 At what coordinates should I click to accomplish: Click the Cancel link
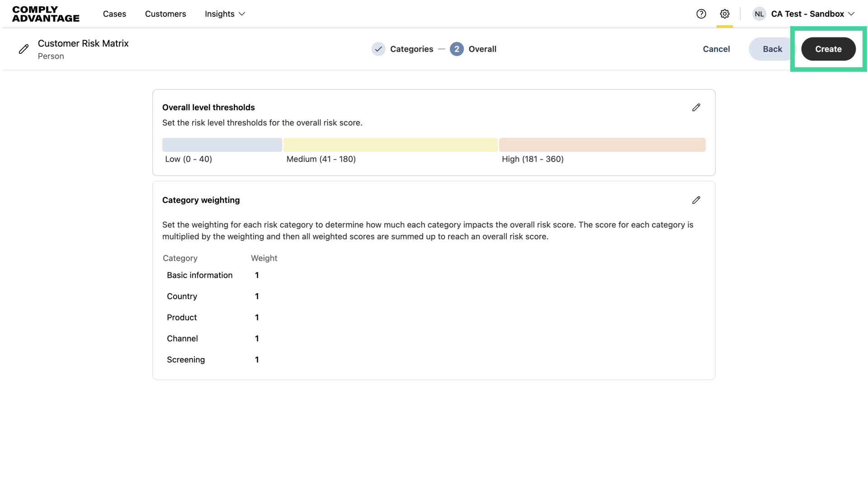[716, 49]
